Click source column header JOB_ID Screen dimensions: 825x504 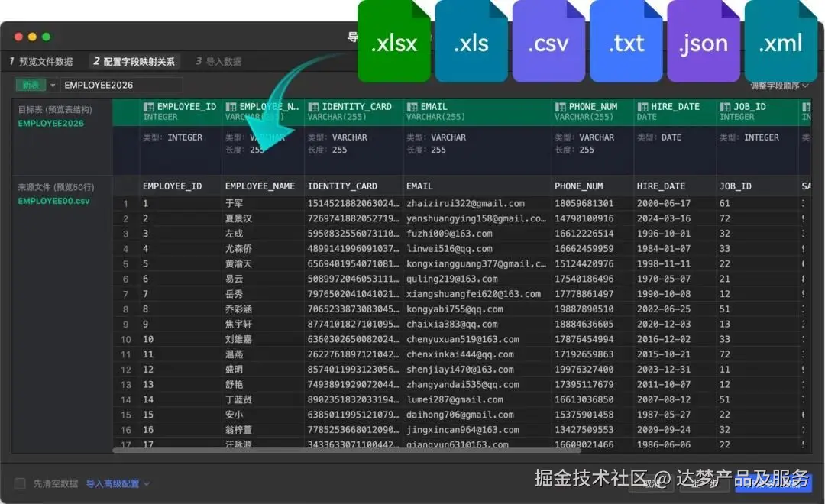point(735,186)
